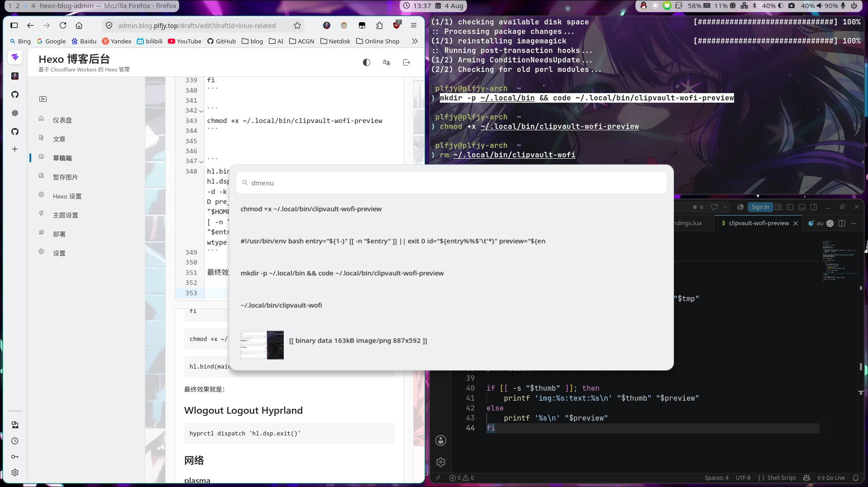Open 设置 settings in Hexo sidebar
Screen dimensions: 868x487
pos(59,253)
